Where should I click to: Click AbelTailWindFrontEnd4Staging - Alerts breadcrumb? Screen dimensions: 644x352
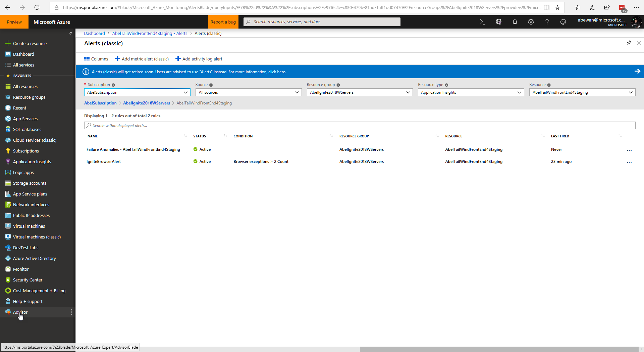(150, 33)
